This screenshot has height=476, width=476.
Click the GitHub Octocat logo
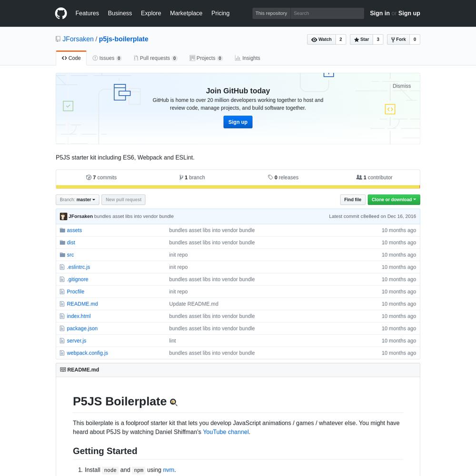(x=61, y=13)
